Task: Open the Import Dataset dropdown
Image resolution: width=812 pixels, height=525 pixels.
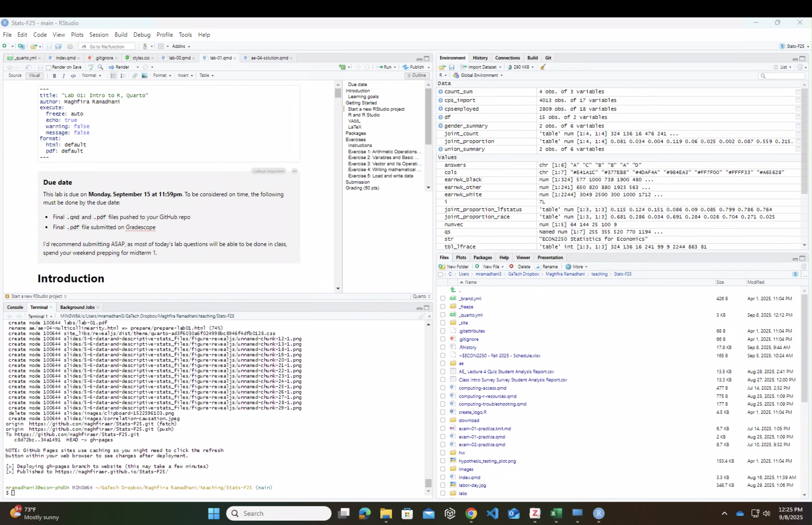Action: (481, 67)
